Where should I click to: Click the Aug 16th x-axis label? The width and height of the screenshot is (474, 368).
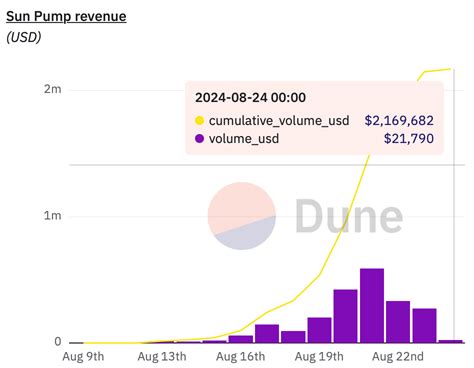[x=240, y=356]
